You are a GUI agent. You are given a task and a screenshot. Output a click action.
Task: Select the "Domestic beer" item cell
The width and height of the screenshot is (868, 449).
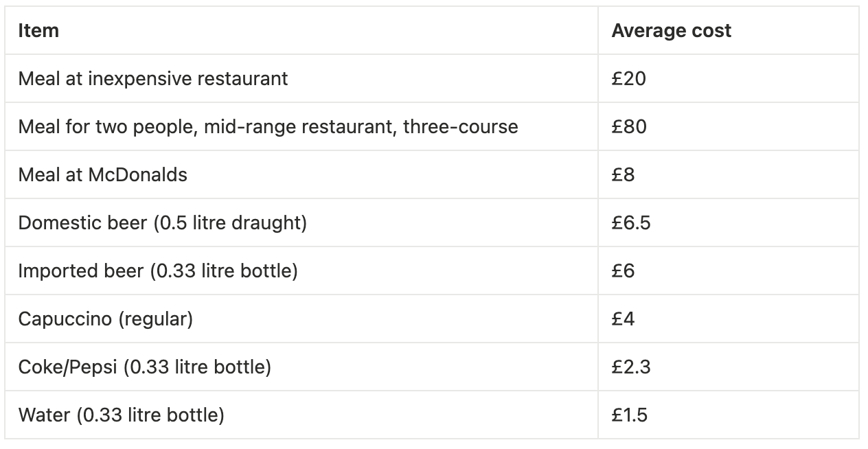[x=162, y=223]
